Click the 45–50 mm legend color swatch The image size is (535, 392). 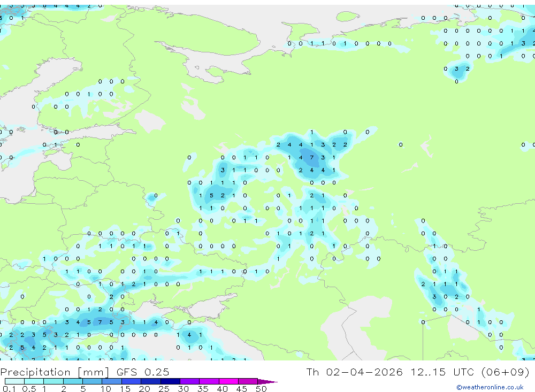(248, 381)
